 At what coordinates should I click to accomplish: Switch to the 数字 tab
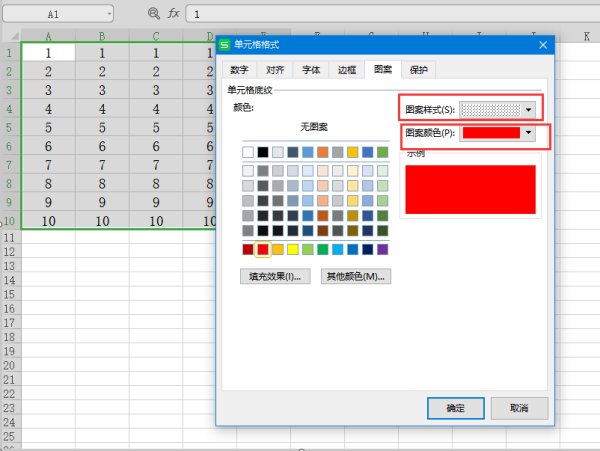point(239,70)
